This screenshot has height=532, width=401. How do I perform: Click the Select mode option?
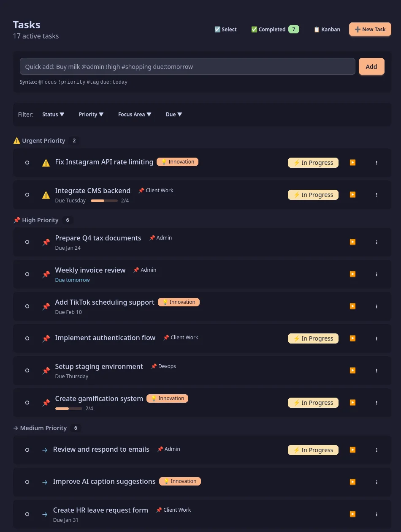[x=225, y=29]
